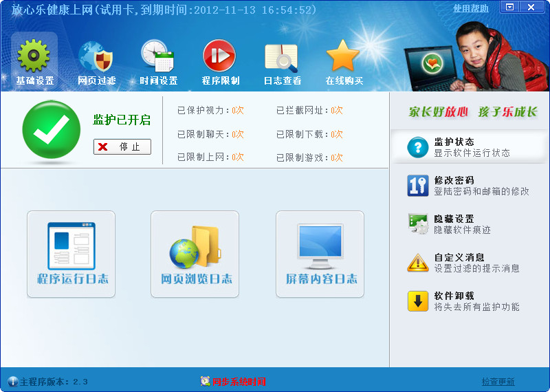Select 修改密码 sidebar entry text
This screenshot has height=392, width=550.
coord(481,186)
